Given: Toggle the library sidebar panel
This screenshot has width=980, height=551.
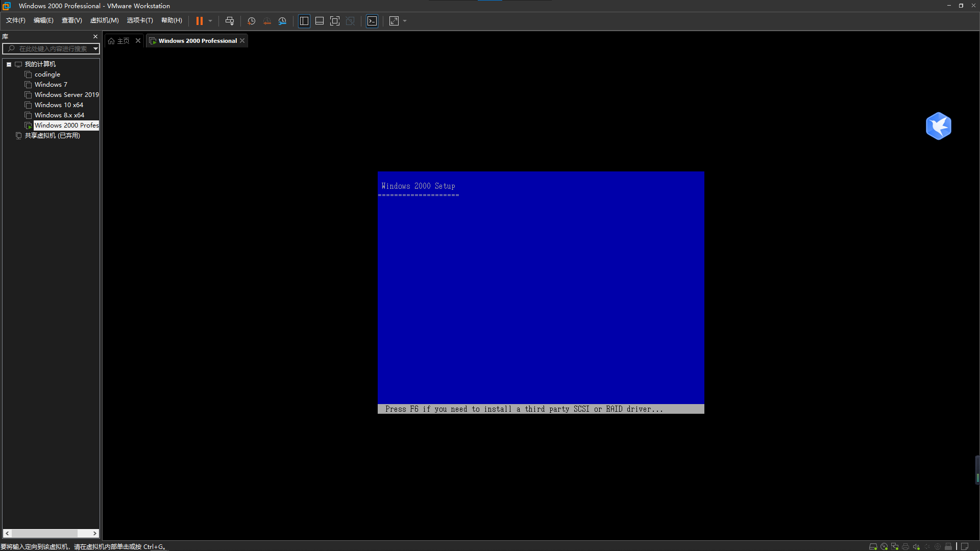Looking at the screenshot, I should pos(304,21).
